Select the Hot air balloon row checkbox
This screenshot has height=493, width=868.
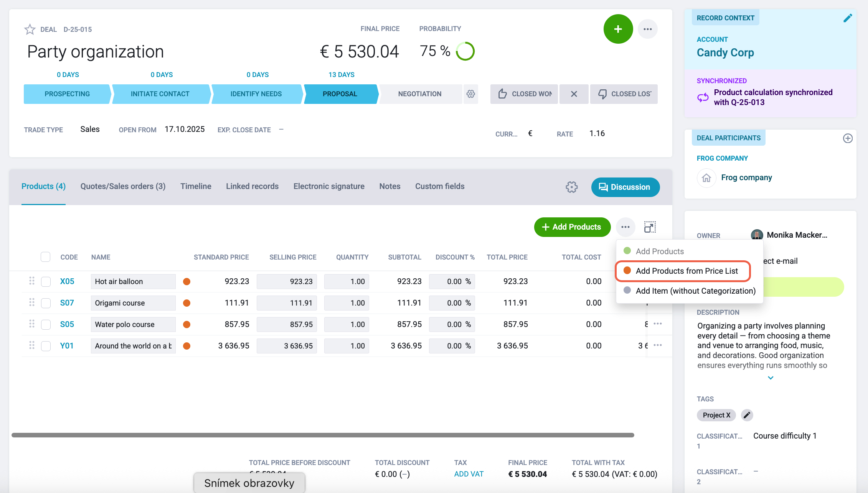(46, 282)
